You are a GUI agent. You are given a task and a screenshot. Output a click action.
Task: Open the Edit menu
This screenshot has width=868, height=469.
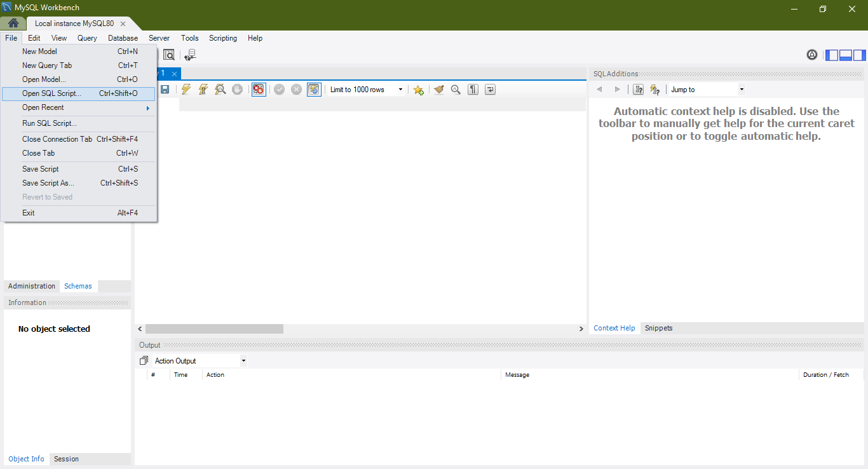[34, 38]
